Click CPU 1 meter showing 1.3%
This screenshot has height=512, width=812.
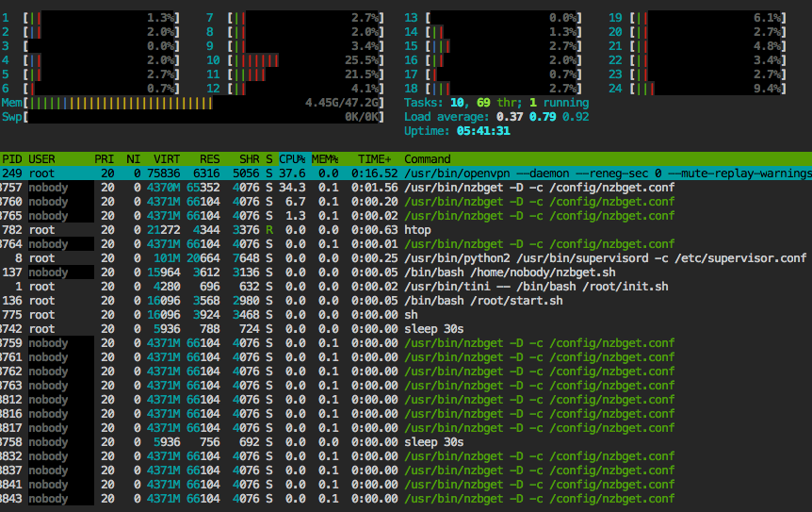[90, 18]
